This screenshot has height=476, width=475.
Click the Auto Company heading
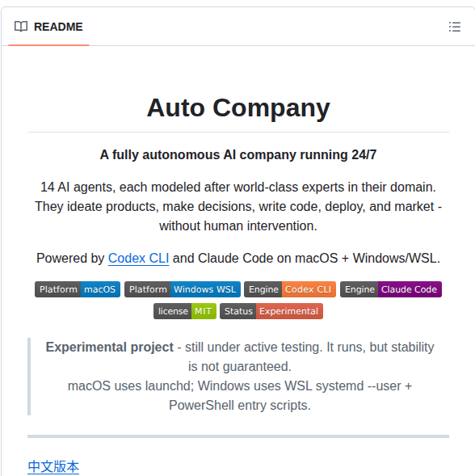[x=238, y=107]
